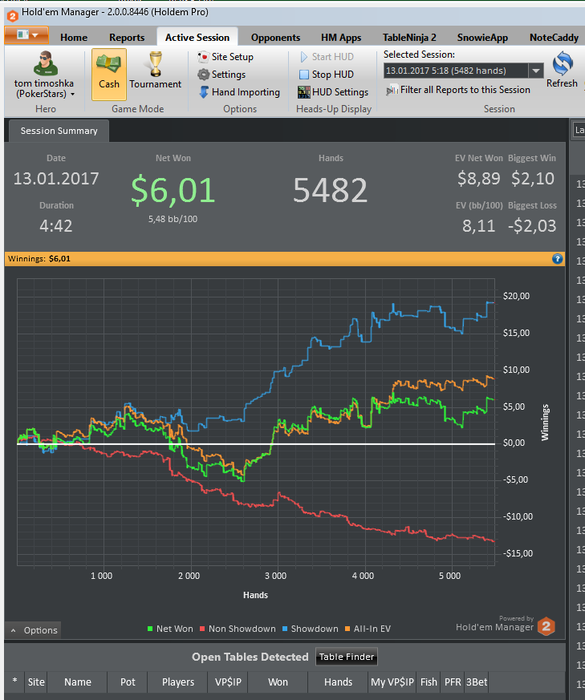Open the TableNinja 2 tab

click(x=409, y=38)
